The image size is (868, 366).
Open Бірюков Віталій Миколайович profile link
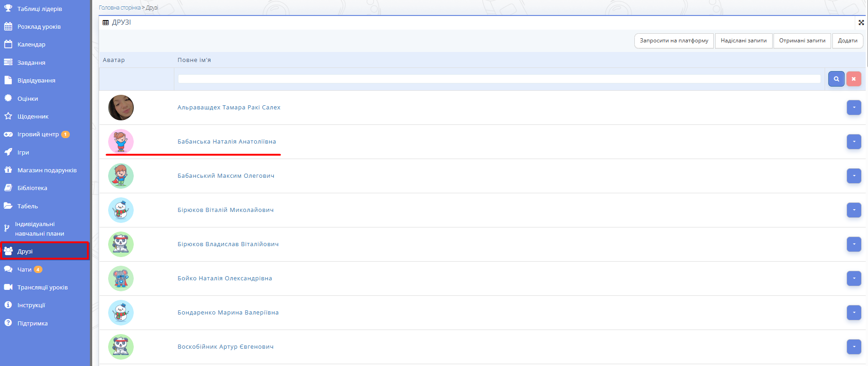click(225, 210)
